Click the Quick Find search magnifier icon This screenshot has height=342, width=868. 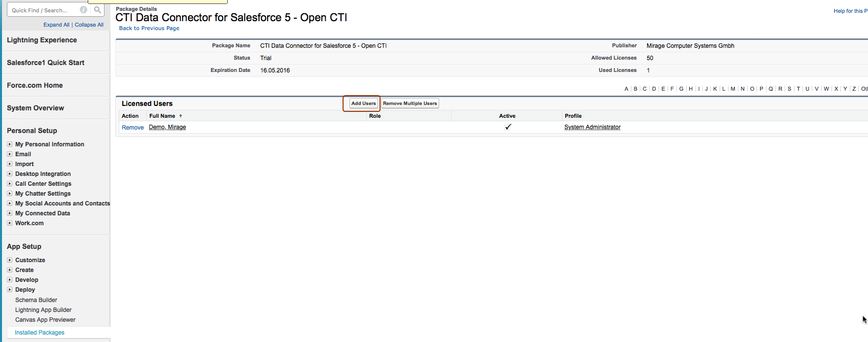pos(98,10)
